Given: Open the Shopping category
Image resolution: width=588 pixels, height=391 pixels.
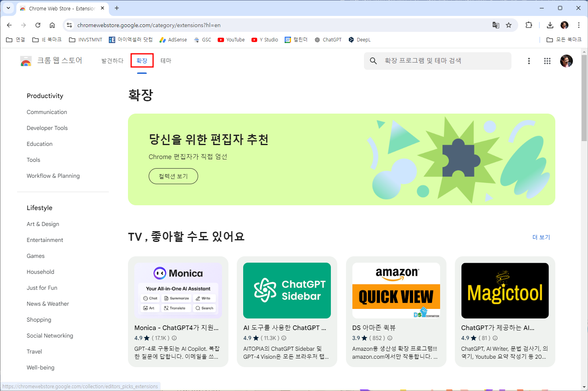Looking at the screenshot, I should click(x=39, y=320).
